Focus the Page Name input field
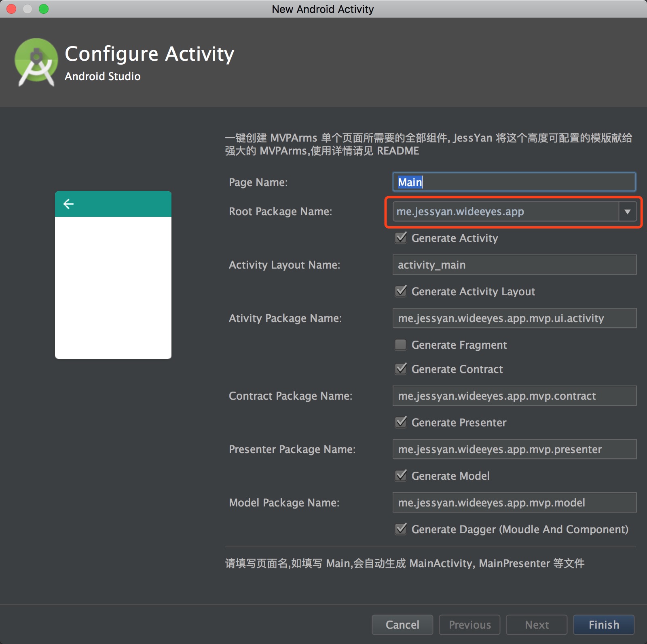The image size is (647, 644). point(514,182)
